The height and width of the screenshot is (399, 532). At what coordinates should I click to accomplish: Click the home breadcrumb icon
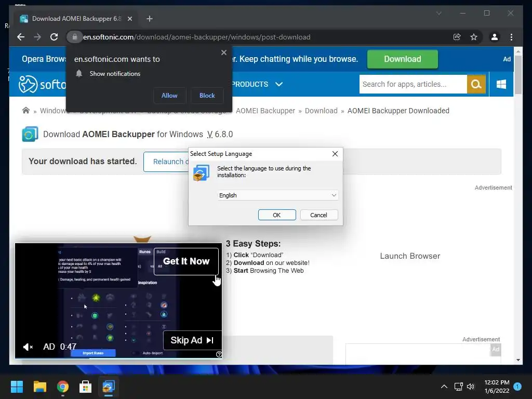click(26, 111)
